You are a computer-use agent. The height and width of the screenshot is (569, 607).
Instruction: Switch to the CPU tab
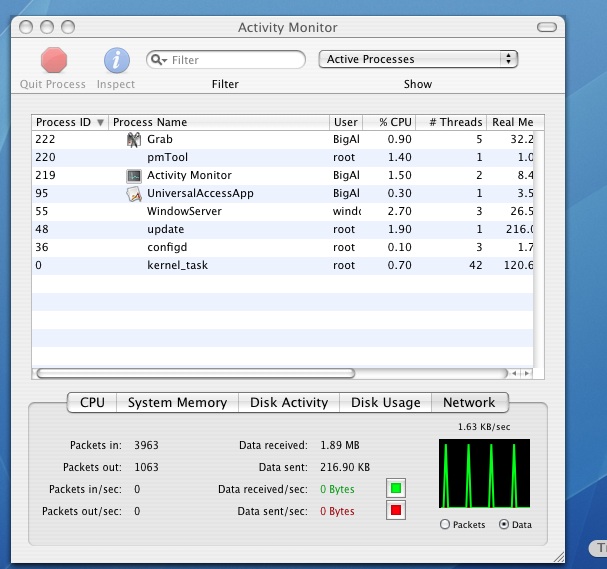click(x=92, y=403)
